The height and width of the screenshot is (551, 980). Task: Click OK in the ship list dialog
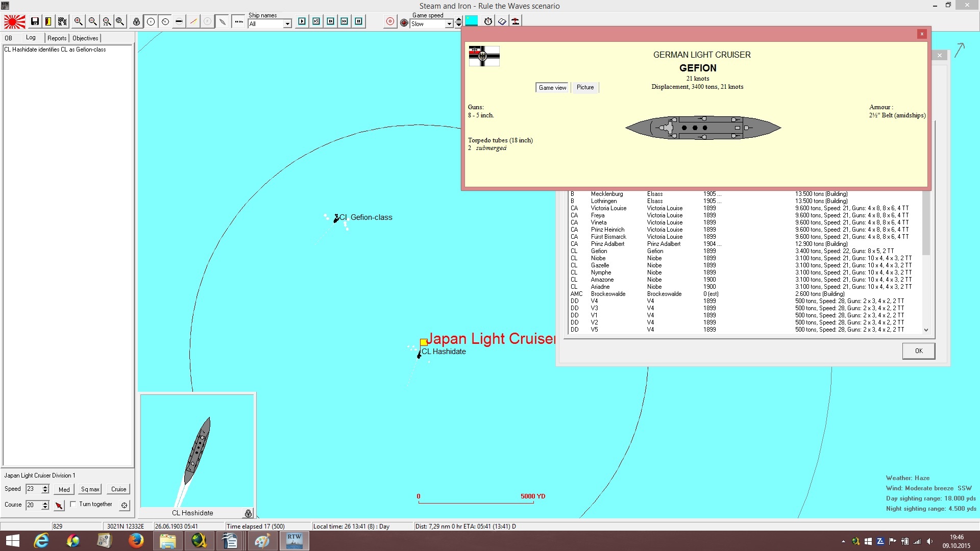tap(919, 351)
